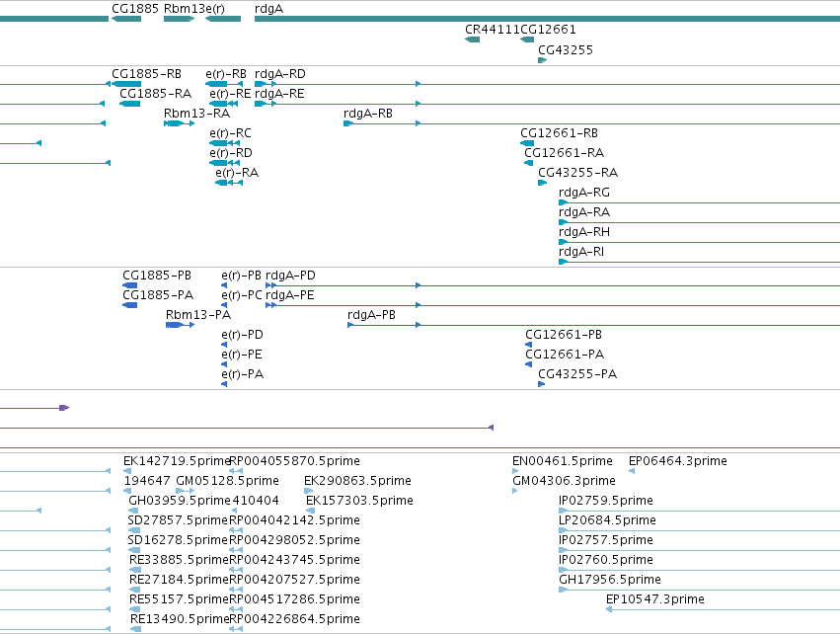This screenshot has height=634, width=840.
Task: Select the CG43255 gene label
Action: [566, 49]
